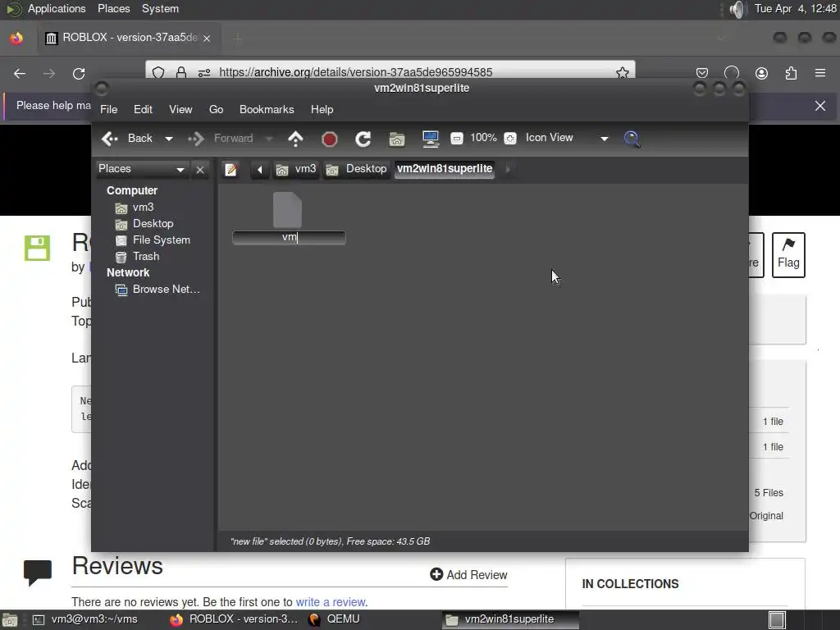The image size is (840, 630).
Task: Click the search magnifier icon
Action: tap(632, 139)
